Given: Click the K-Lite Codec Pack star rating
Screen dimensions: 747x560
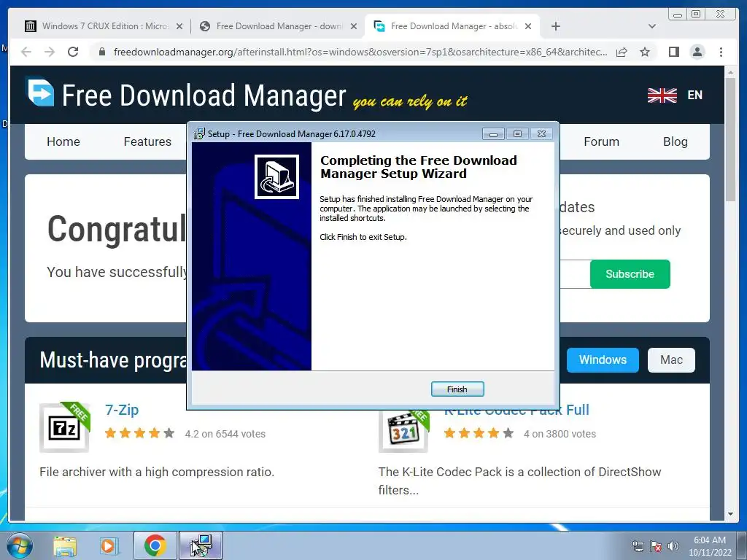Looking at the screenshot, I should 479,433.
